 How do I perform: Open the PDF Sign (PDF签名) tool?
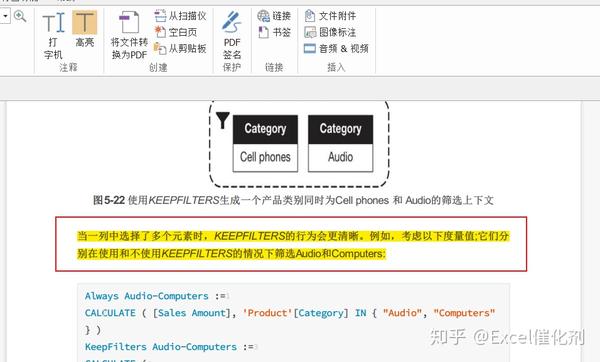tap(232, 35)
